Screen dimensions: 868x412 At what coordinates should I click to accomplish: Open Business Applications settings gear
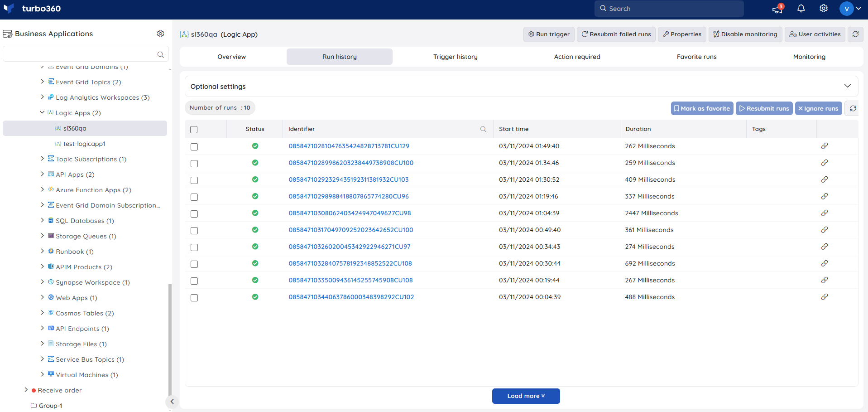[x=160, y=34]
